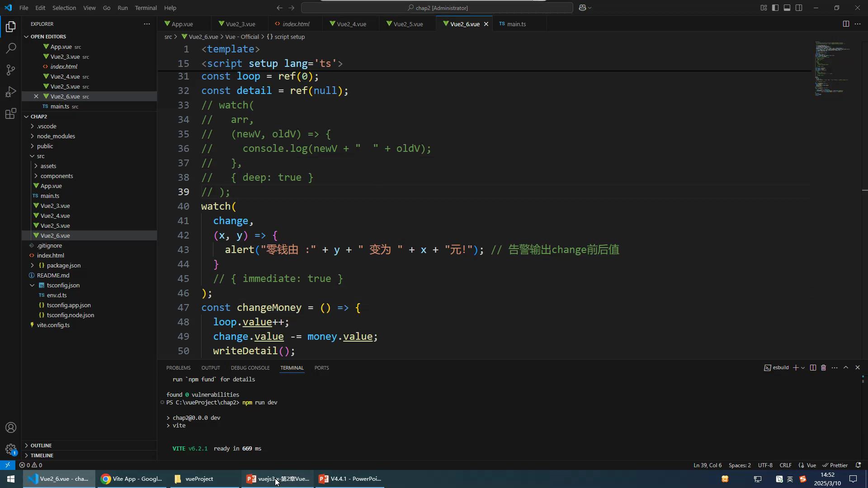
Task: Collapse the OPEN EDITORS section
Action: tap(48, 37)
